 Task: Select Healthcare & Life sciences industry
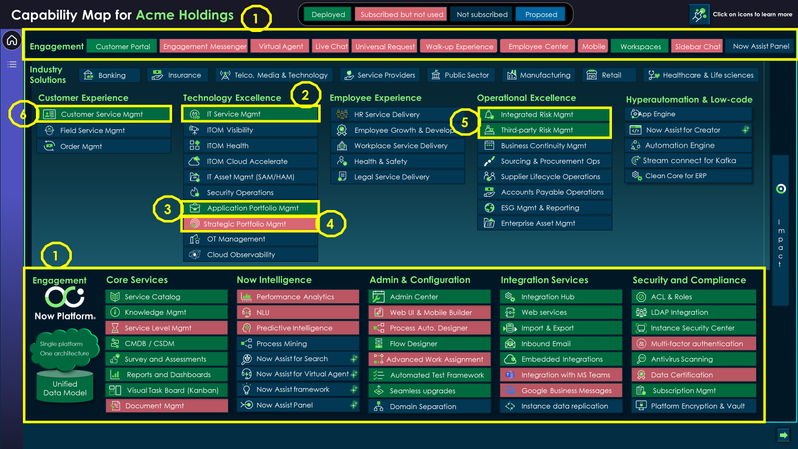tap(701, 75)
